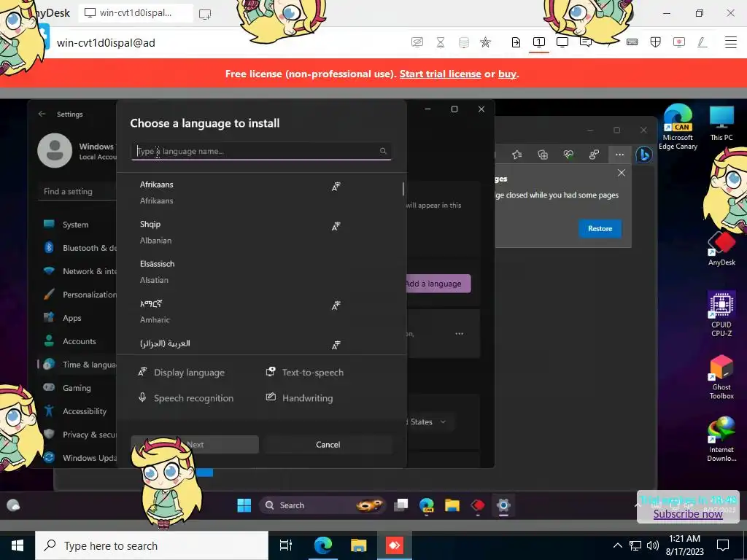
Task: Open Ghost Toolbox desktop shortcut
Action: click(721, 377)
